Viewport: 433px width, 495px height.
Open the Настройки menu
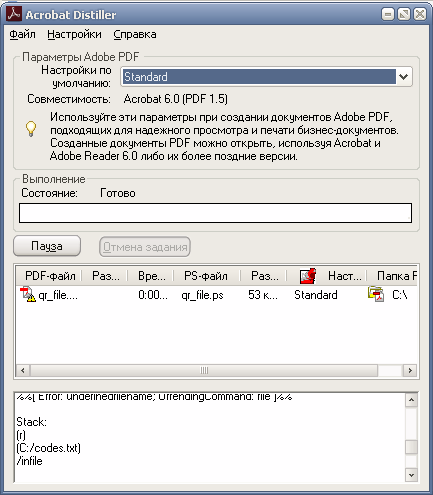coord(74,34)
